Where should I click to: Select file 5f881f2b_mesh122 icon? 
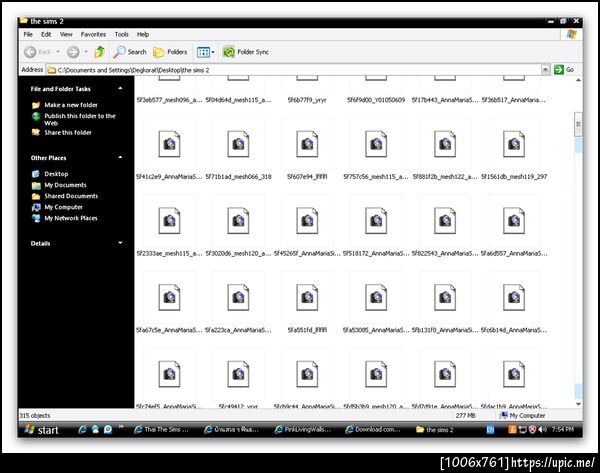(445, 144)
